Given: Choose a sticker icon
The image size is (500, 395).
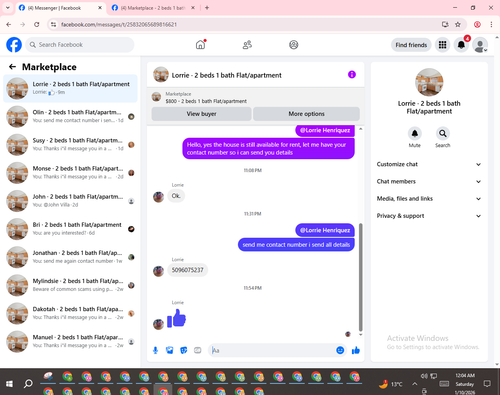Looking at the screenshot, I should pyautogui.click(x=183, y=350).
